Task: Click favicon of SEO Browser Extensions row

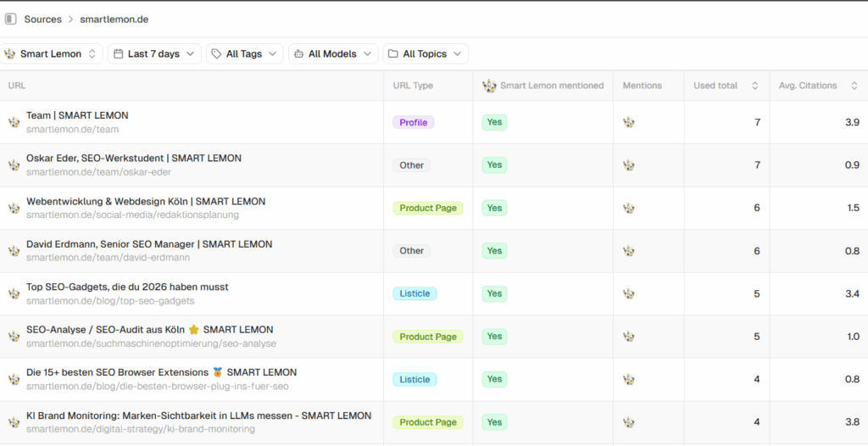Action: click(x=14, y=379)
